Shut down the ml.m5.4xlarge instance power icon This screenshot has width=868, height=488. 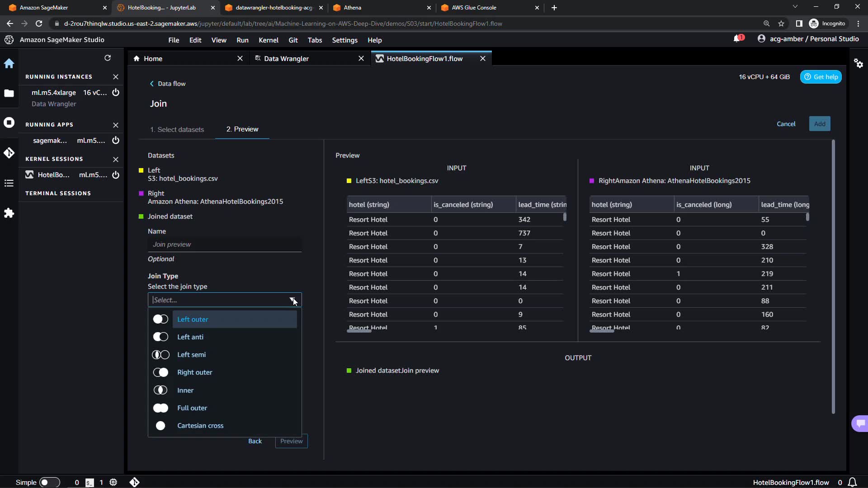coord(116,93)
